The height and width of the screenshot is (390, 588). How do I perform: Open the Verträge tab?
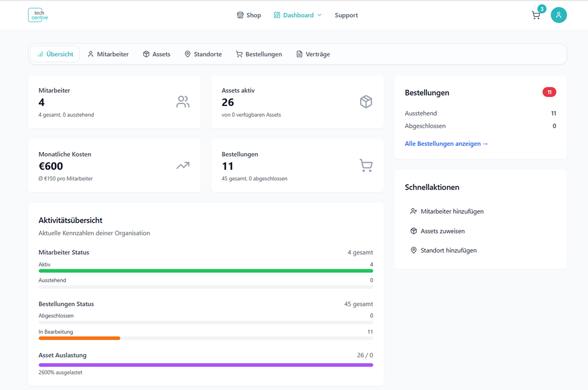coord(313,54)
